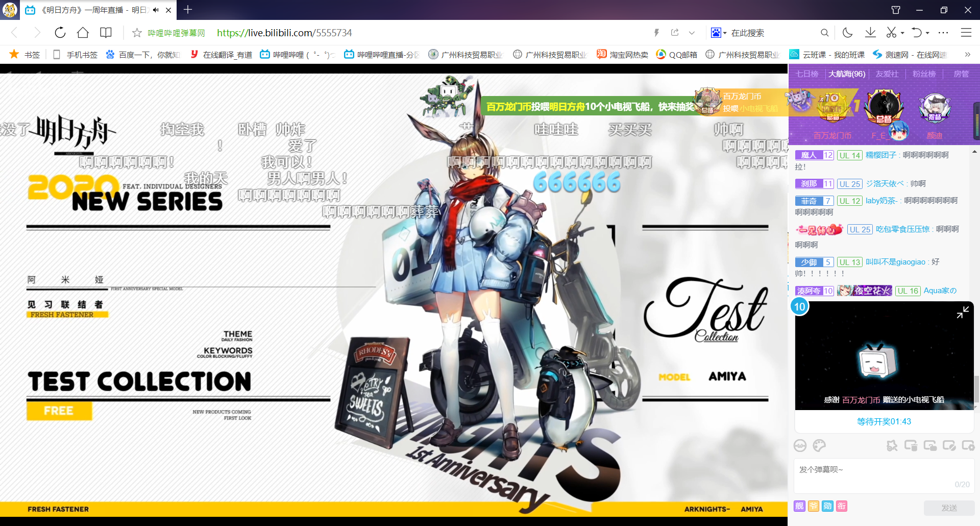Click 发送 send button
Image resolution: width=980 pixels, height=526 pixels.
coord(949,508)
